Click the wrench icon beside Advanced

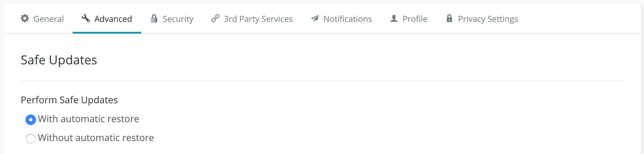point(86,19)
